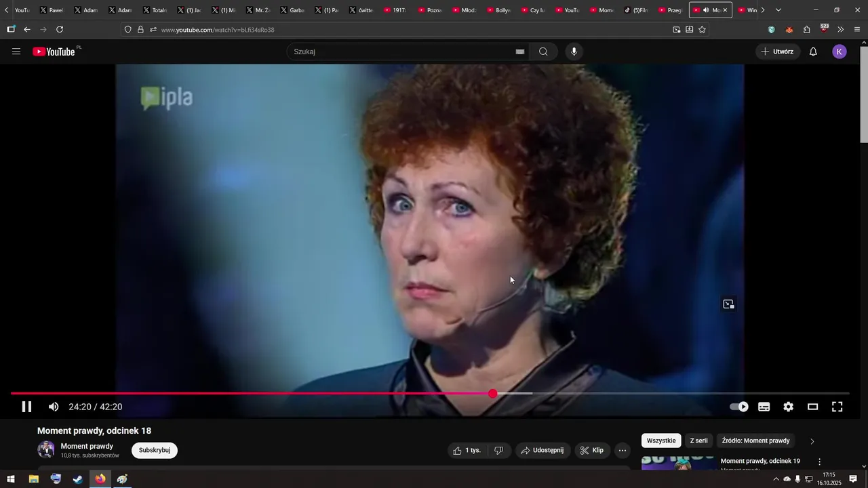Open the account avatar K menu
The image size is (868, 488).
[x=840, y=52]
